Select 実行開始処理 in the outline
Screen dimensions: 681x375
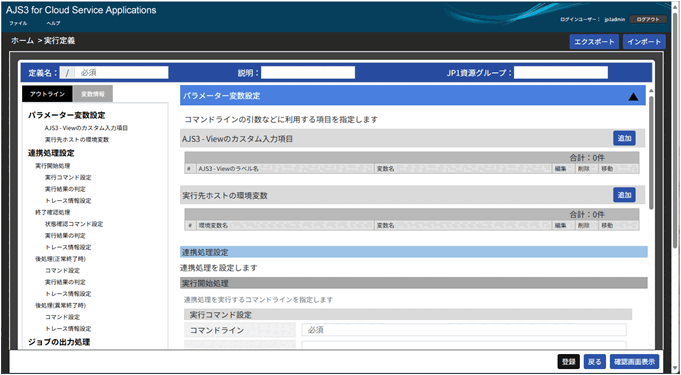coord(53,166)
